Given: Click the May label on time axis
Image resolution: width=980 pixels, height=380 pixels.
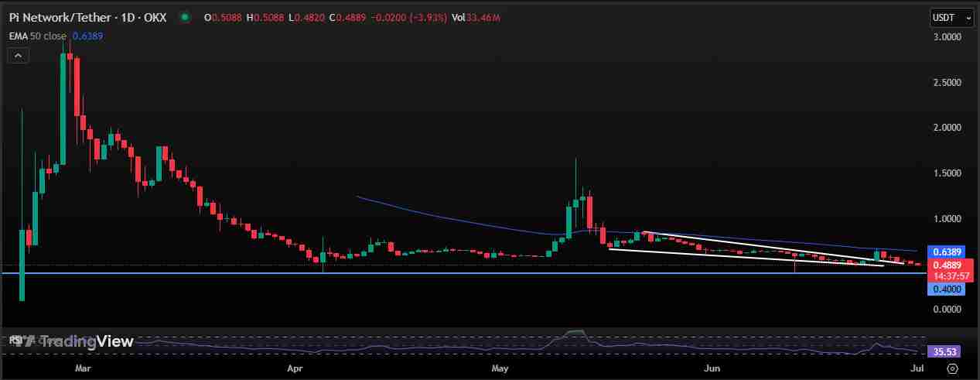Looking at the screenshot, I should pos(501,371).
